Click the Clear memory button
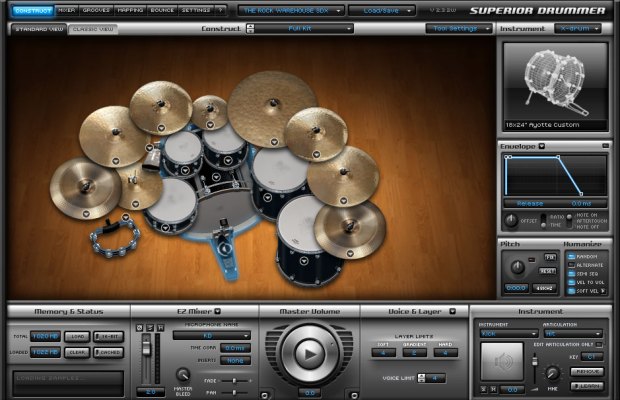The image size is (620, 400). [78, 352]
